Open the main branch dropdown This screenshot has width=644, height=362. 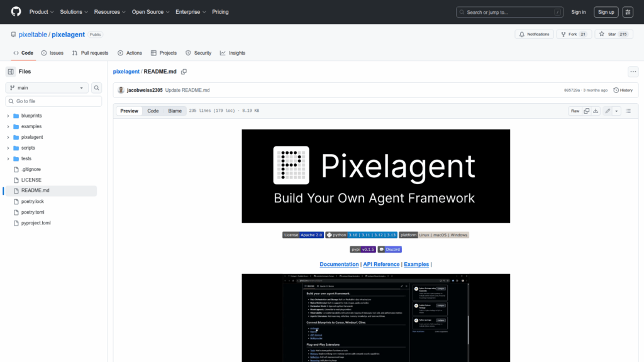tap(47, 88)
